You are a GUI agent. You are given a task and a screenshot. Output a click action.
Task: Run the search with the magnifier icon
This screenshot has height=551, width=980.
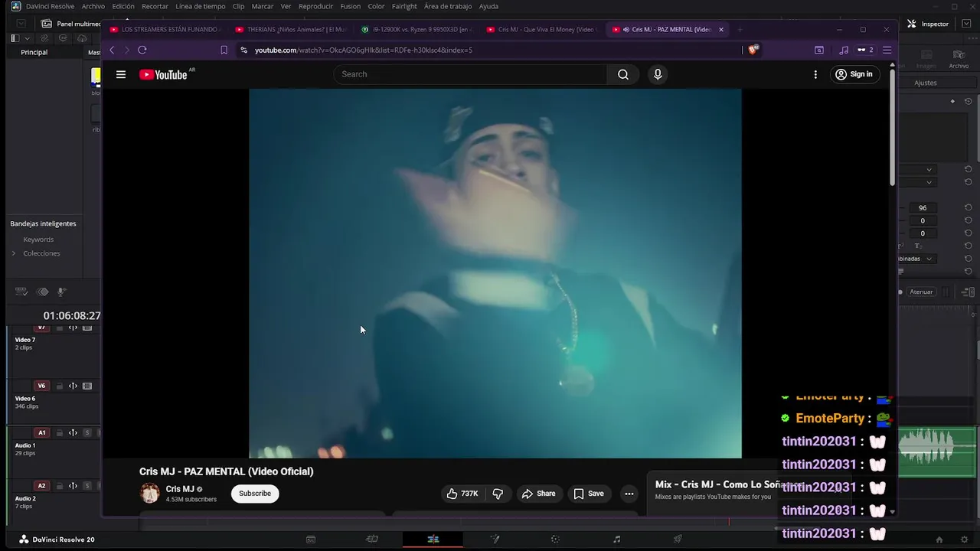coord(623,74)
